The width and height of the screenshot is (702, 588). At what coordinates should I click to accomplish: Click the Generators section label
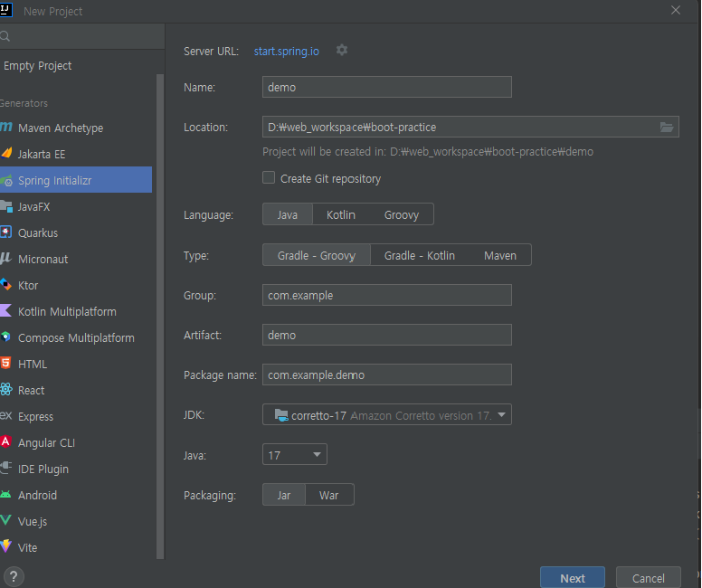[24, 103]
